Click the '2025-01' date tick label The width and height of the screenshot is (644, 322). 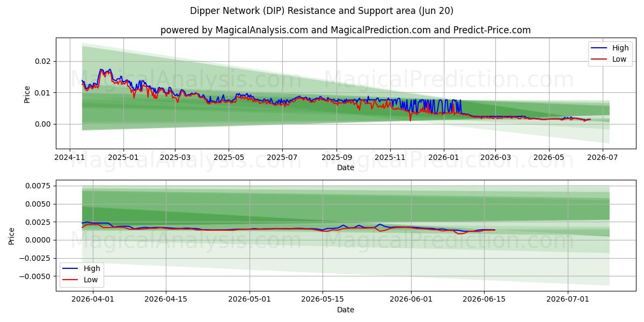(123, 158)
